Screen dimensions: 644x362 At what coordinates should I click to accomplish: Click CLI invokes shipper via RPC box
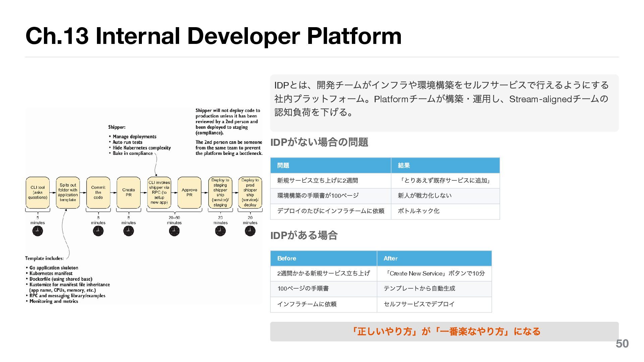[x=159, y=192]
